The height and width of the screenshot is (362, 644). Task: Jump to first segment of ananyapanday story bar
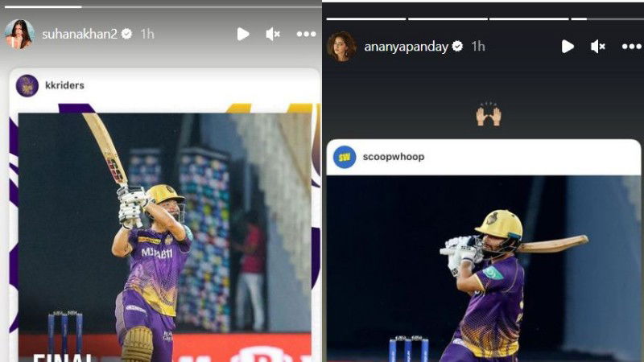(x=366, y=19)
